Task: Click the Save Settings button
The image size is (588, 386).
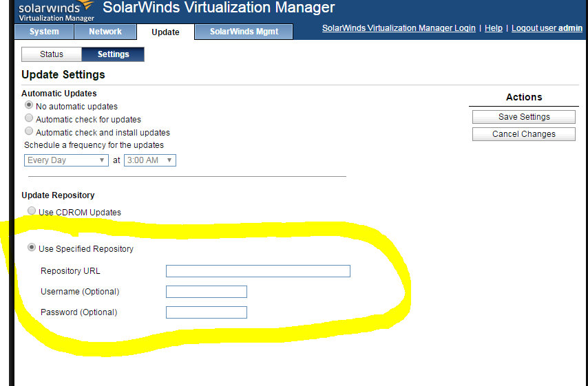Action: [x=524, y=117]
